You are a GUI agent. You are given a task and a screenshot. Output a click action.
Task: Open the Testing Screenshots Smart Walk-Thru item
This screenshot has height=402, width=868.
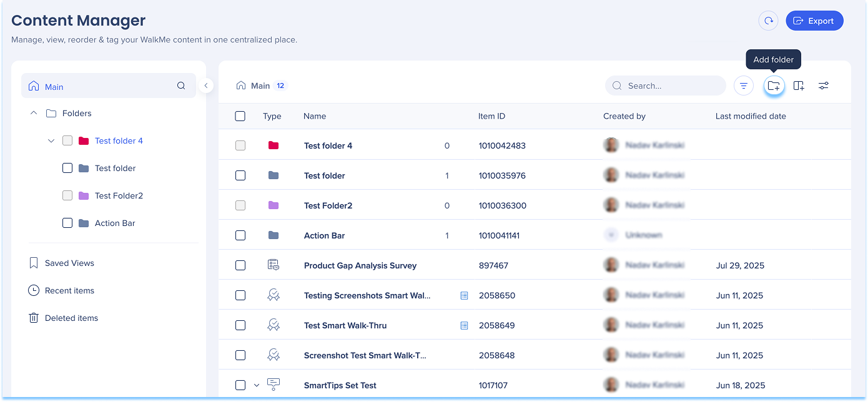point(367,295)
